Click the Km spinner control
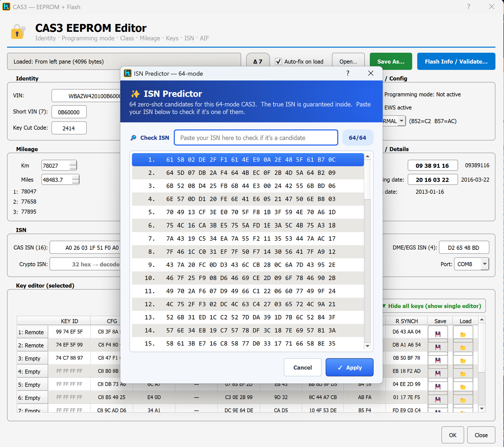 [x=73, y=165]
